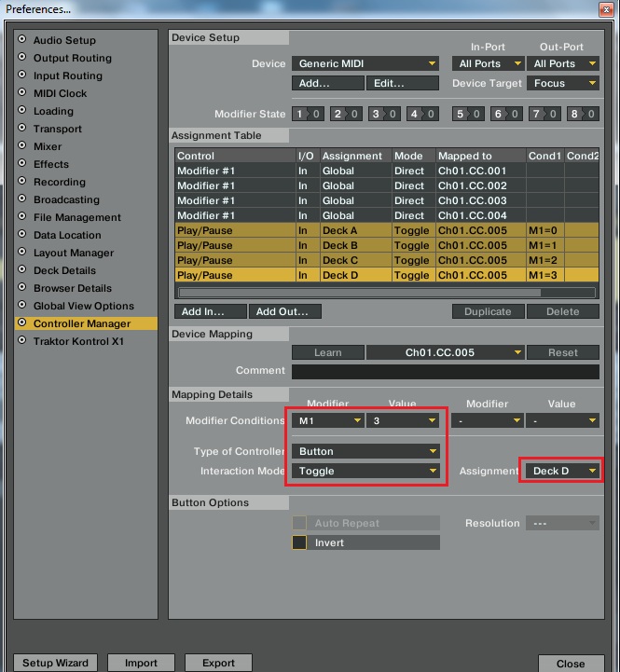
Task: Go to Output Routing settings
Action: click(73, 58)
